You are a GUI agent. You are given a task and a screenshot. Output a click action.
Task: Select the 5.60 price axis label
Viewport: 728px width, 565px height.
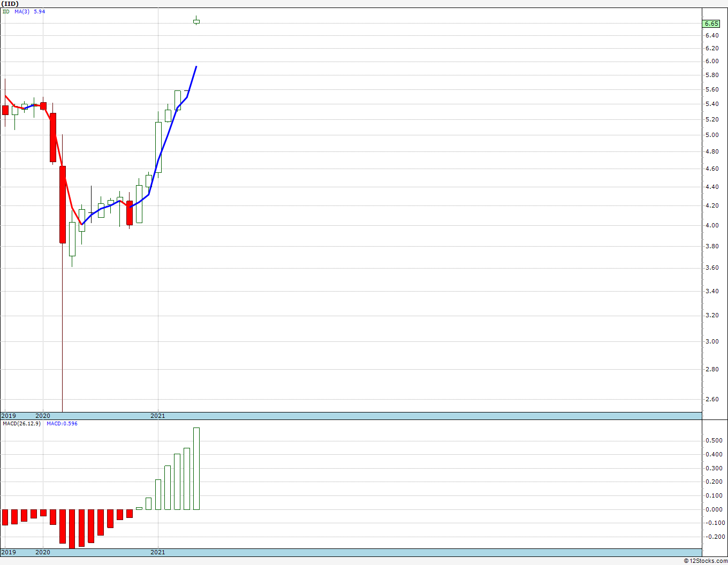click(x=712, y=90)
